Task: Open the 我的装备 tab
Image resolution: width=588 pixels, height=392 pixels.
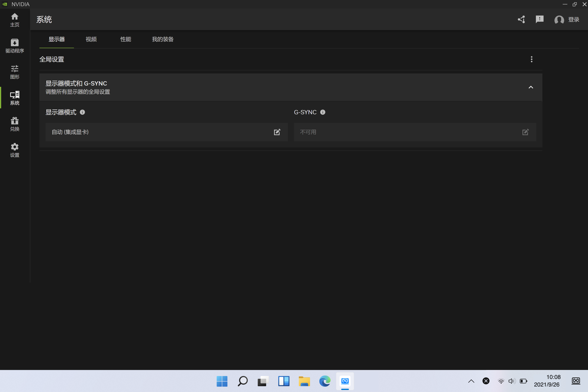Action: tap(163, 39)
